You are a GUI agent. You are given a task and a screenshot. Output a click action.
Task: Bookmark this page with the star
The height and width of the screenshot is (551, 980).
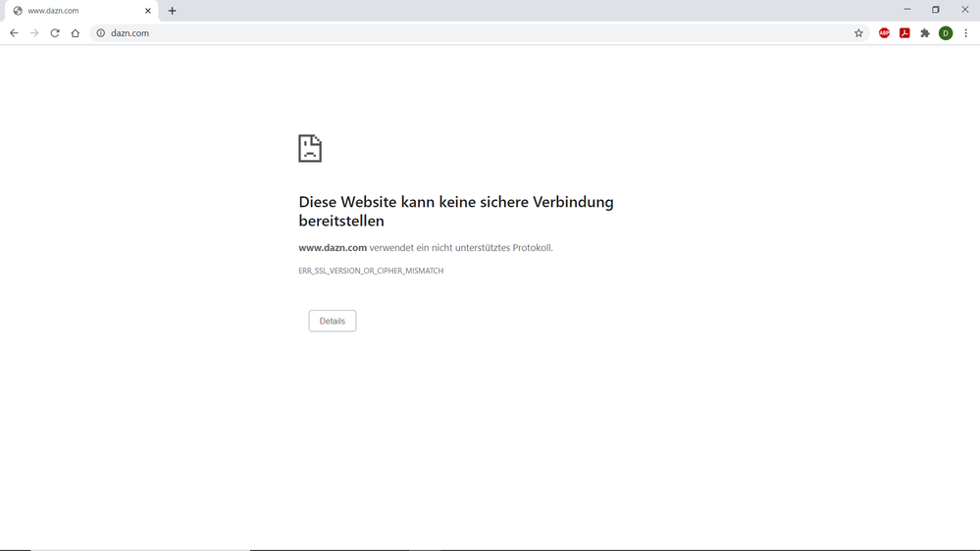click(858, 33)
